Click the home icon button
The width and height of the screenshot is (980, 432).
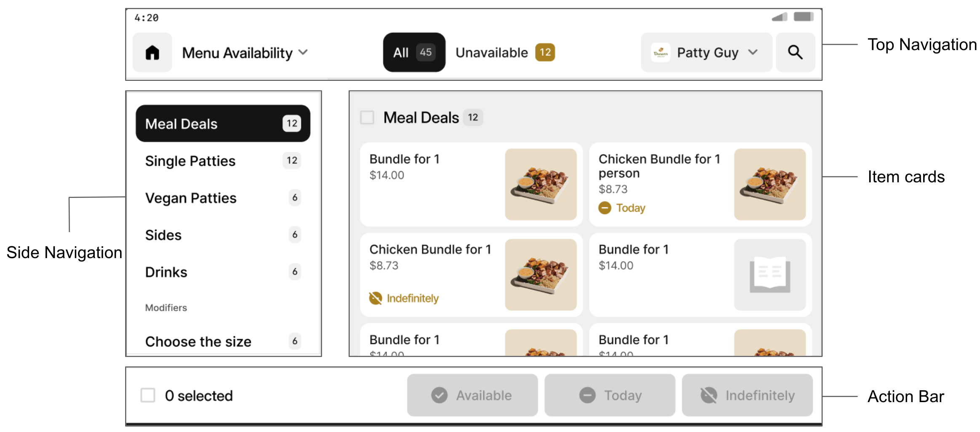tap(152, 53)
